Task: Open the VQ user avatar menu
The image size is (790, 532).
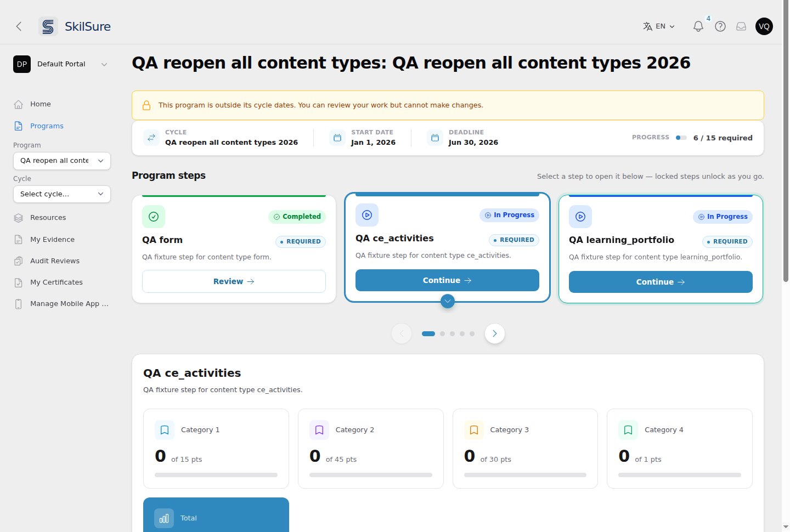Action: click(x=764, y=26)
